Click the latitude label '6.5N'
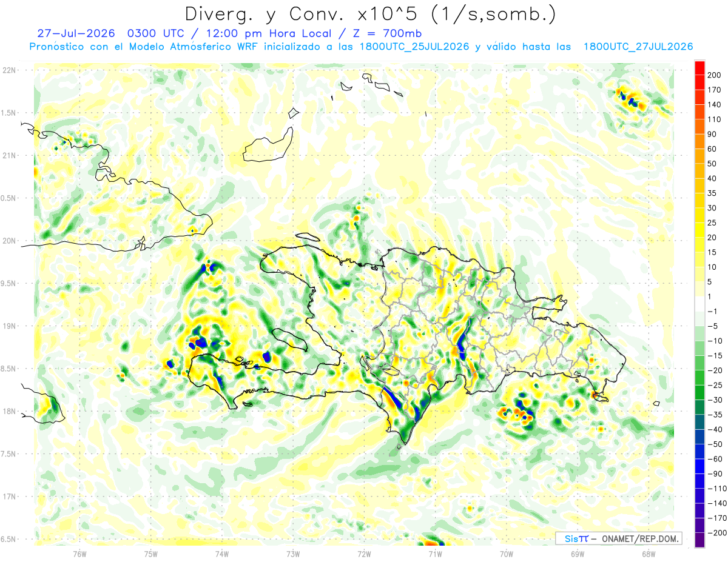 (x=8, y=539)
